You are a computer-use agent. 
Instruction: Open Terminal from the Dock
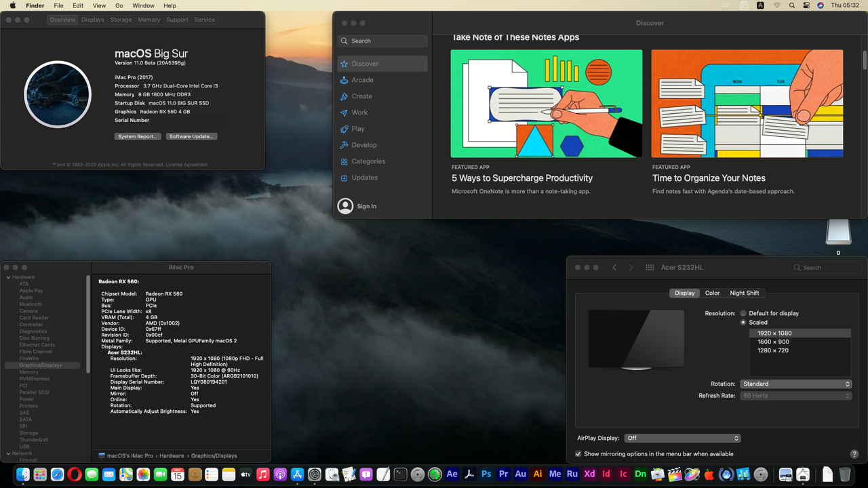point(400,474)
